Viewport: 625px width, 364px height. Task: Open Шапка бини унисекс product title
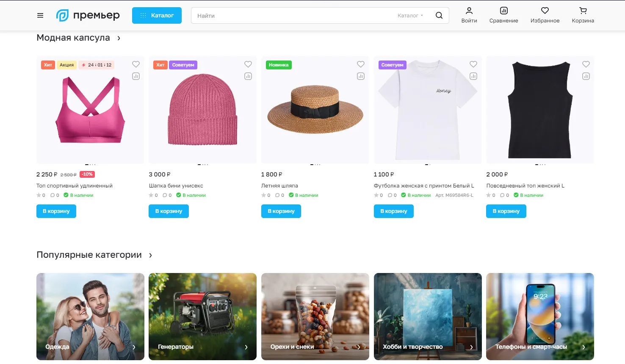point(176,186)
